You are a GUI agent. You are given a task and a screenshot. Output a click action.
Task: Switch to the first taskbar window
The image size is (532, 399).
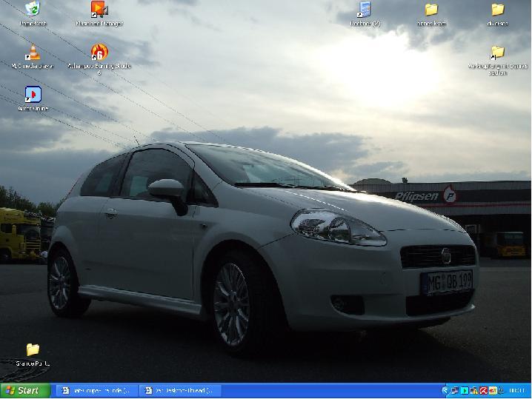(96, 391)
